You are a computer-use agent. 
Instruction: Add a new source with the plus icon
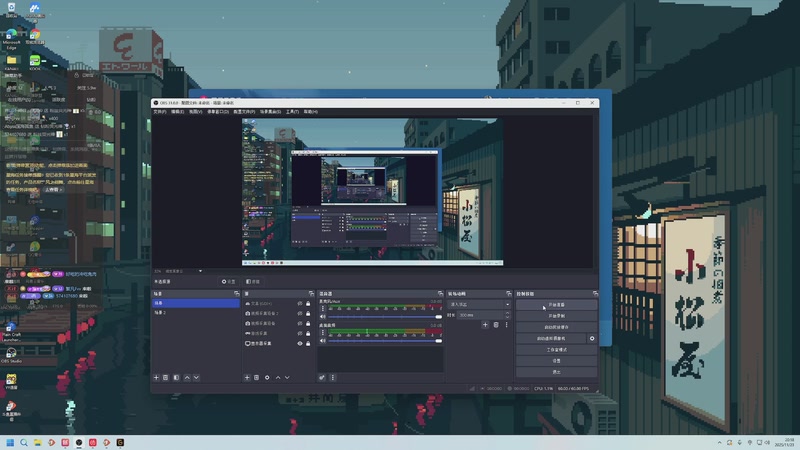coord(247,378)
